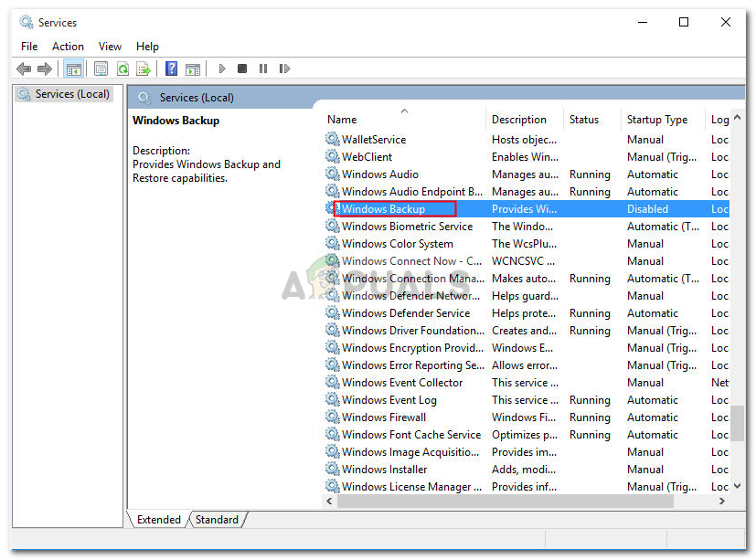
Task: Select Windows Font Cache Service
Action: [526, 434]
